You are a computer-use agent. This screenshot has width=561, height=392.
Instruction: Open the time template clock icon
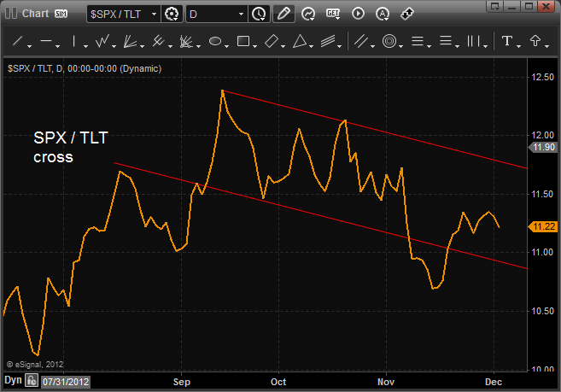259,15
